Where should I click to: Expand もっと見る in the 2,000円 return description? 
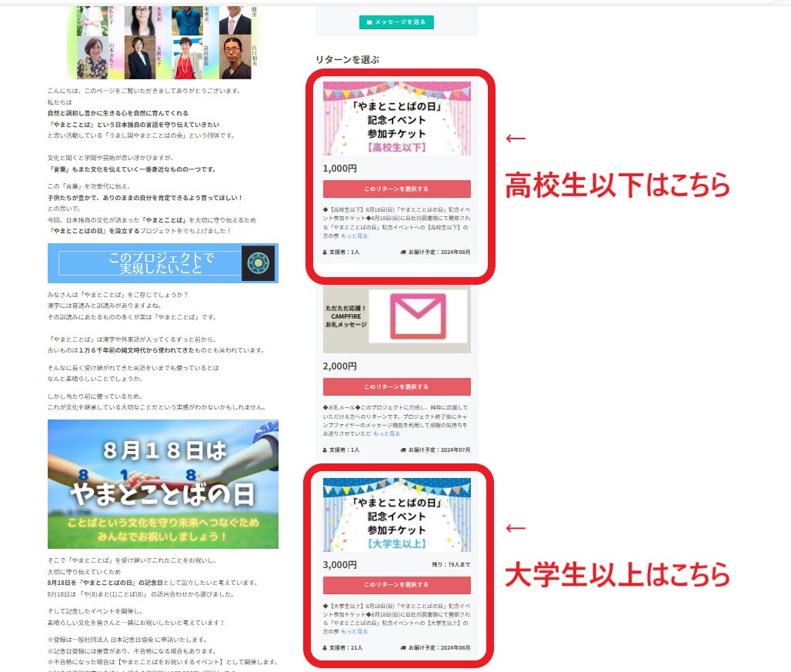tap(386, 433)
